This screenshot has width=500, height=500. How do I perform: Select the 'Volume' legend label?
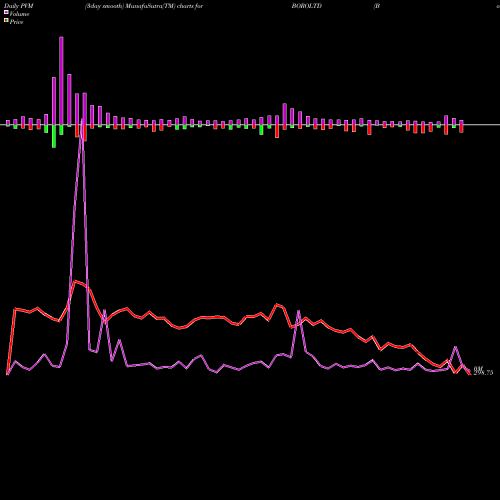coord(19,14)
